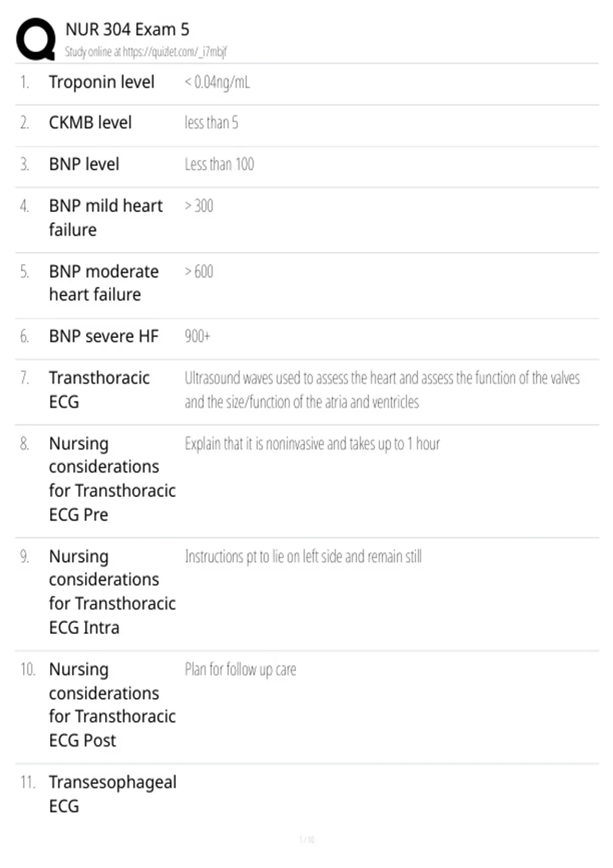Click the BNP severe HF term
Screen dimensions: 613x868
104,336
